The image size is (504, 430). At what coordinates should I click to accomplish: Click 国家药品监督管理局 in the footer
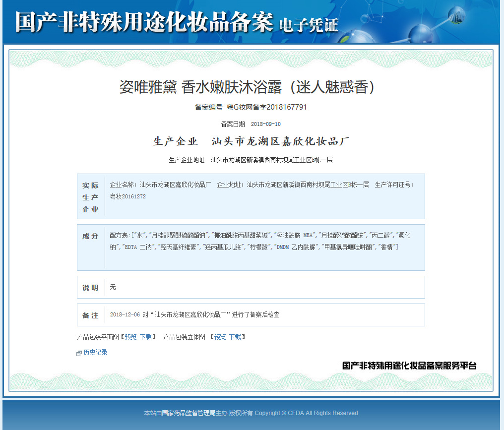tap(189, 413)
